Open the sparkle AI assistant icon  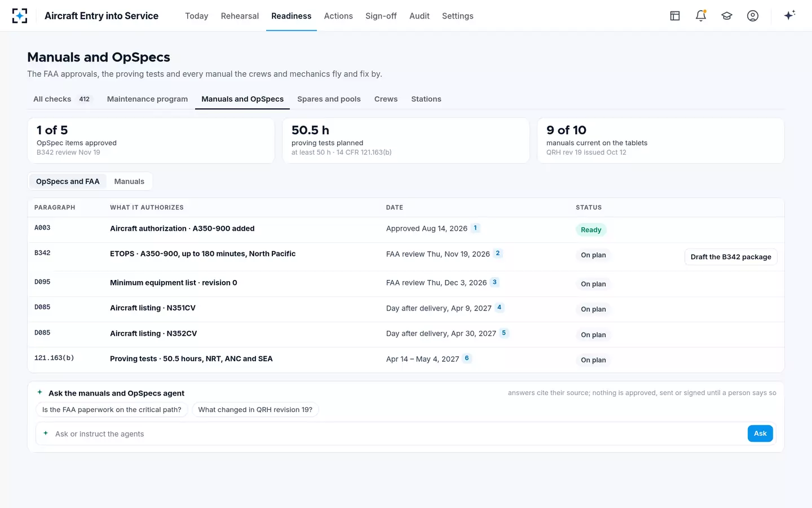tap(789, 15)
